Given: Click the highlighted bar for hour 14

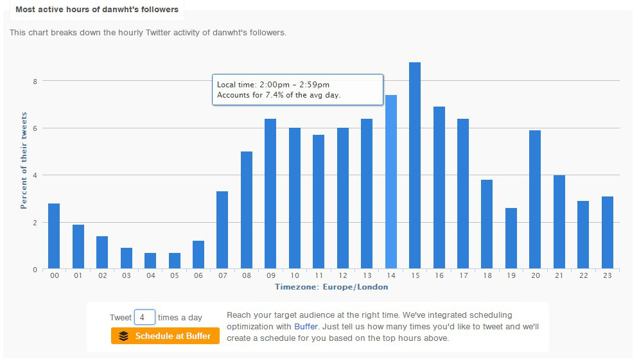Looking at the screenshot, I should point(391,182).
